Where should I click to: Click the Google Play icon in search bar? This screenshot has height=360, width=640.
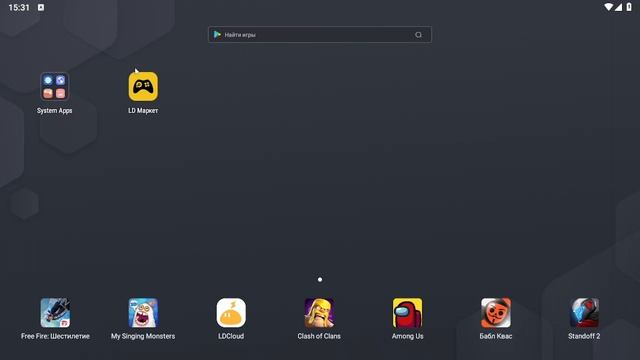(217, 35)
